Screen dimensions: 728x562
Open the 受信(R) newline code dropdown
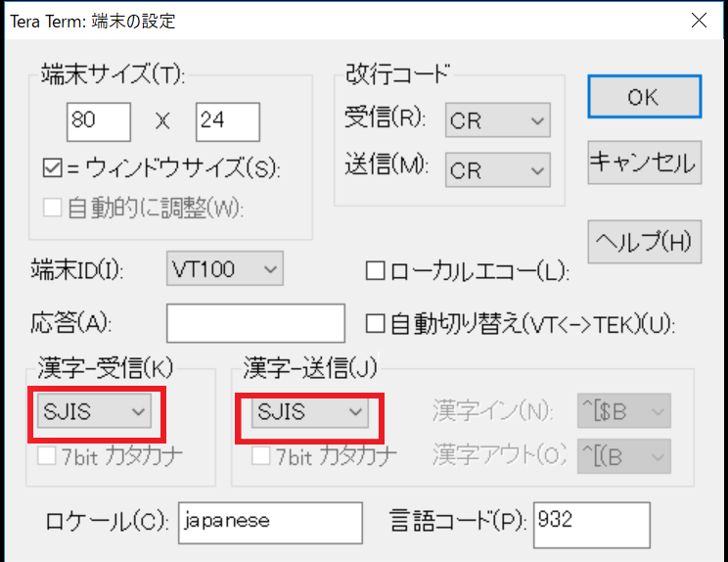[497, 120]
